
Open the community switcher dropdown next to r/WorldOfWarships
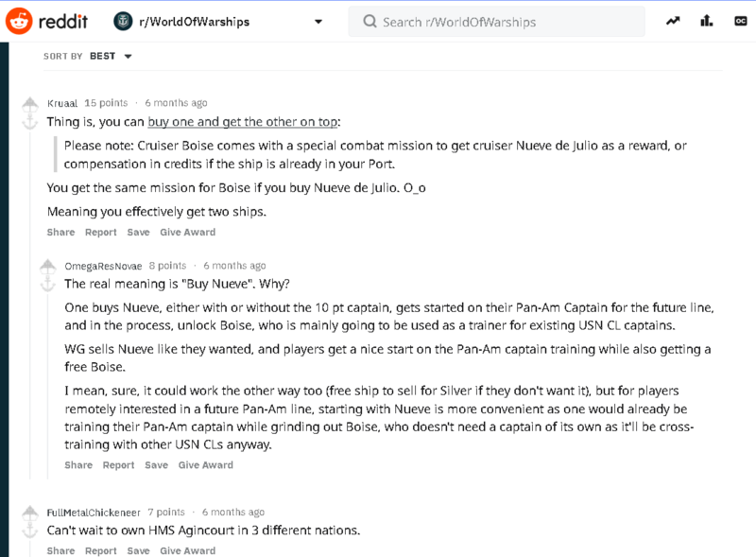click(x=318, y=19)
